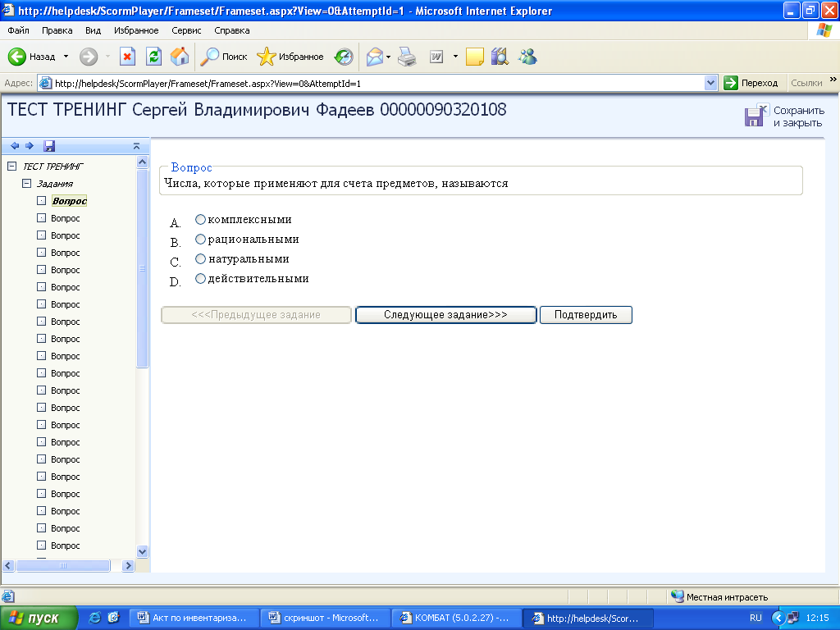Image resolution: width=840 pixels, height=630 pixels.
Task: Click the floppy disk save icon in navigation panel
Action: (49, 146)
